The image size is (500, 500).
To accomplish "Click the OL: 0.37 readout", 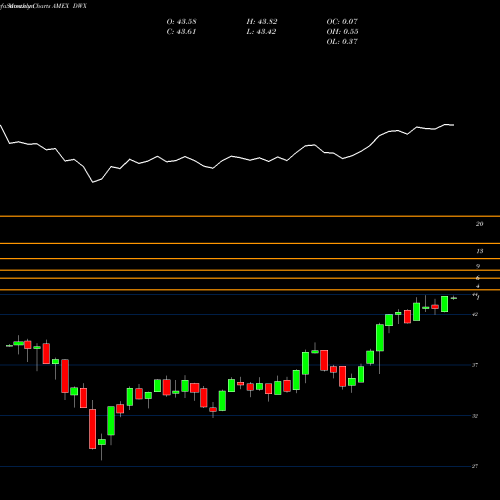I will click(342, 42).
